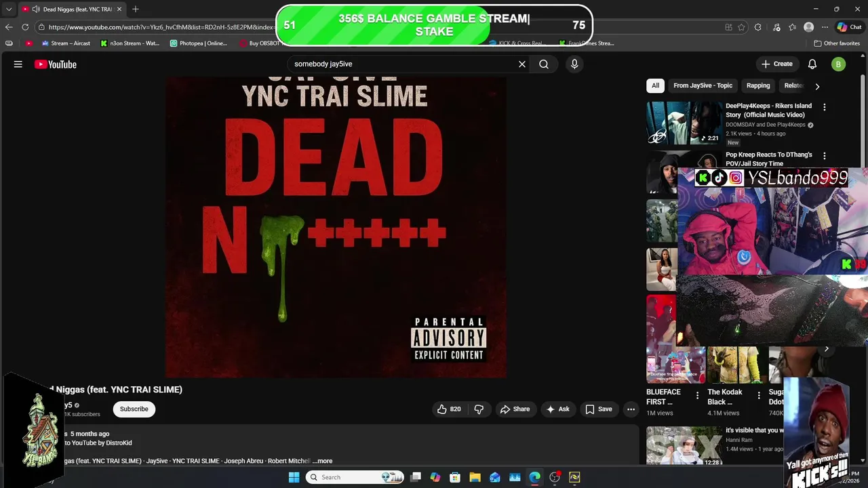Open the Create menu

777,64
